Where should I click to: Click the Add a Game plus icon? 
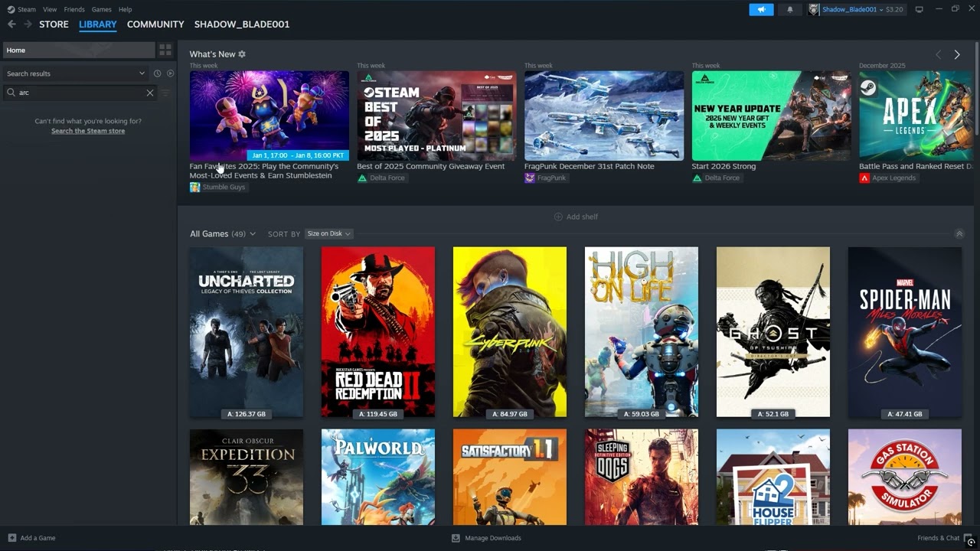pos(11,538)
